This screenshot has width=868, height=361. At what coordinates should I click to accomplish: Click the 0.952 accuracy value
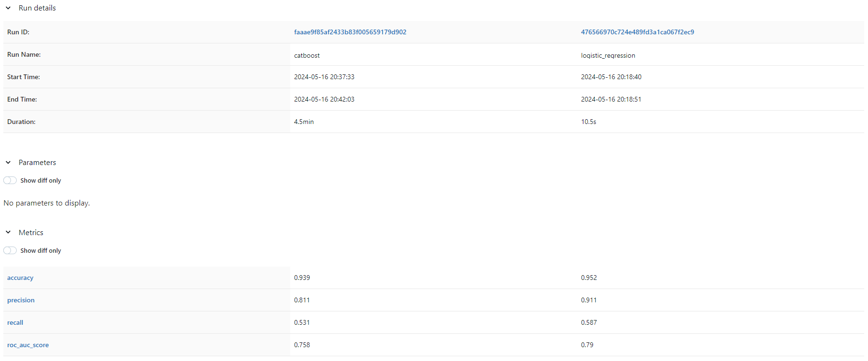(x=589, y=278)
